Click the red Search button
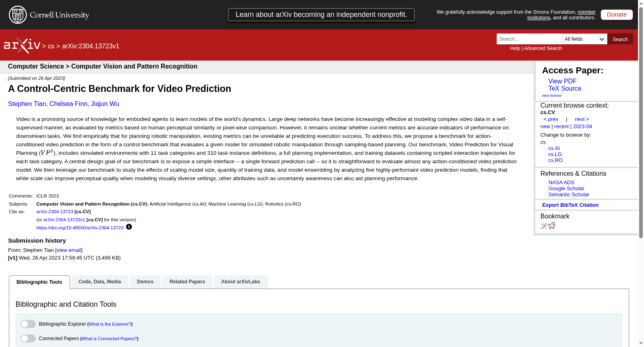This screenshot has height=347, width=644. 620,39
